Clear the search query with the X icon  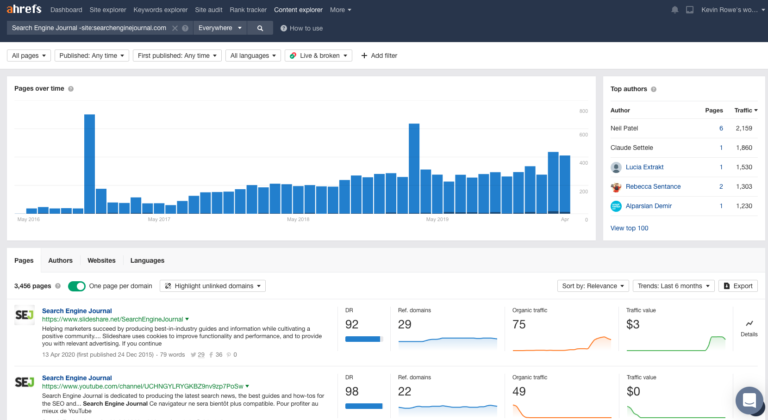175,28
